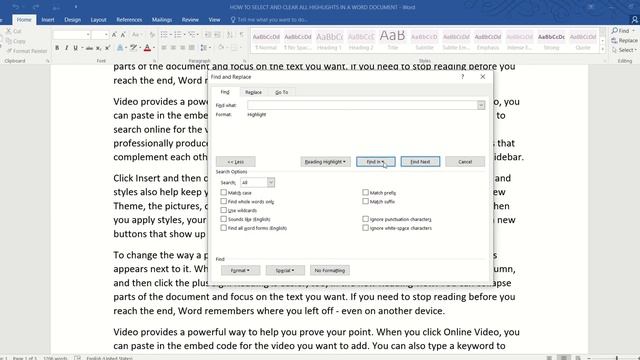Open the Find In dropdown button
Viewport: 640px width, 360px height.
pyautogui.click(x=376, y=162)
